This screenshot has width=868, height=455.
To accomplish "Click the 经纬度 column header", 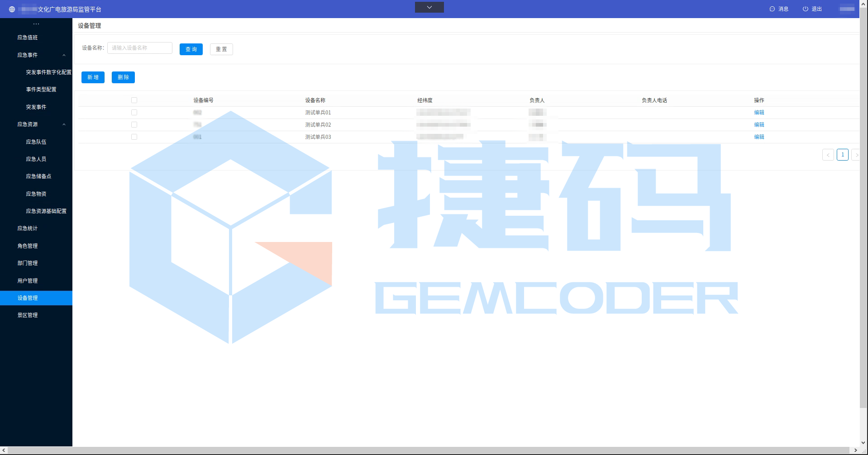I will (425, 100).
